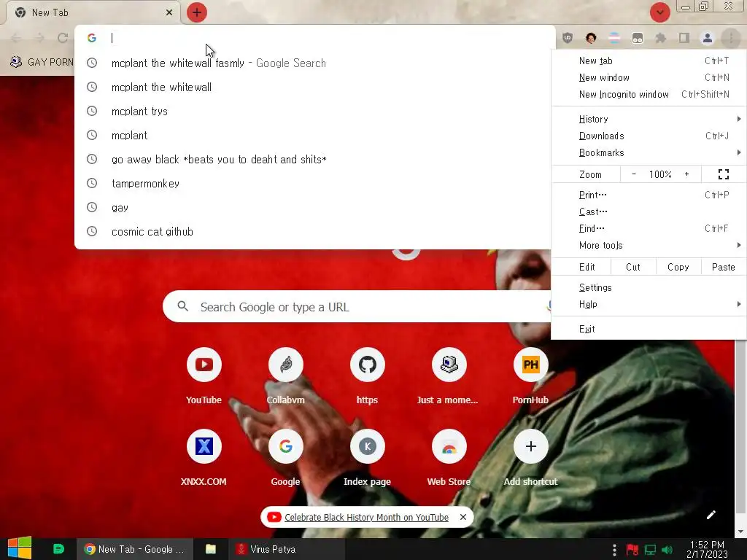Viewport: 747px width, 560px height.
Task: Click the volume speaker tray icon
Action: (x=667, y=550)
